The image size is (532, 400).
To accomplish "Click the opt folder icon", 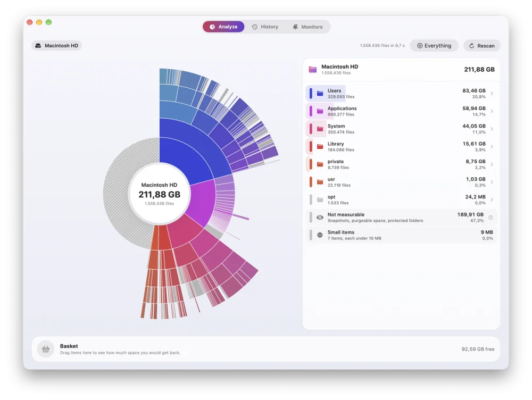I will pyautogui.click(x=320, y=199).
